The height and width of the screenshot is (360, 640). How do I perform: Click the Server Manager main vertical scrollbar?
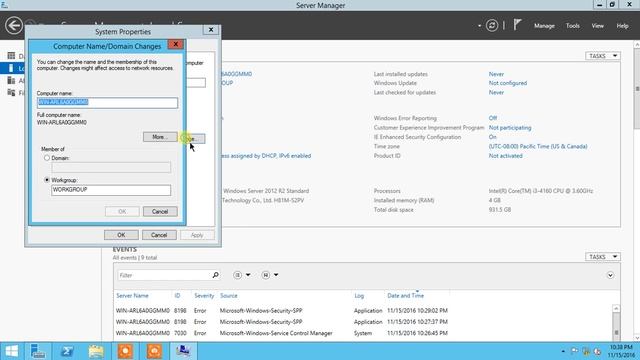click(637, 192)
